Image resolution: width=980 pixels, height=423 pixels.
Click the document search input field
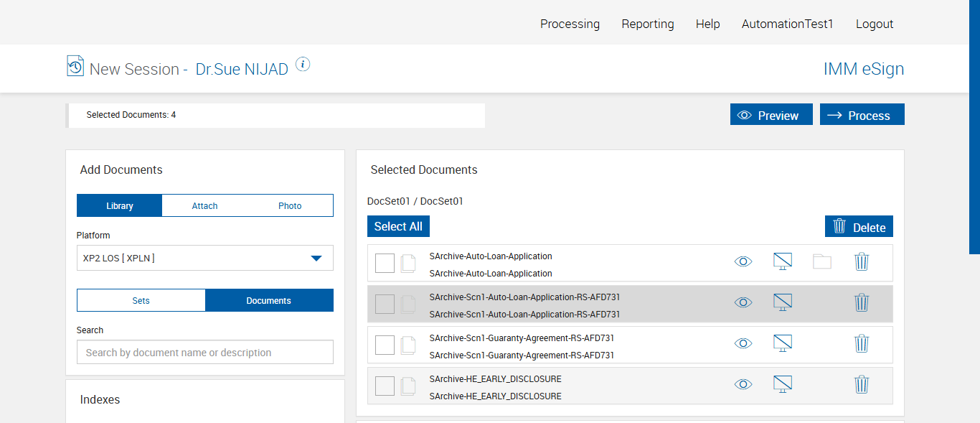pos(204,353)
